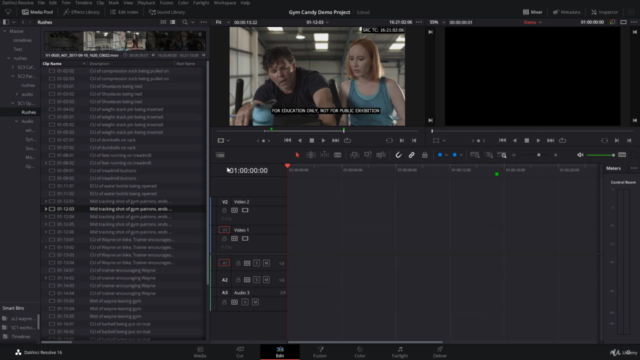Play the source viewer clip
Viewport: 640px width, 360px height.
[x=323, y=140]
